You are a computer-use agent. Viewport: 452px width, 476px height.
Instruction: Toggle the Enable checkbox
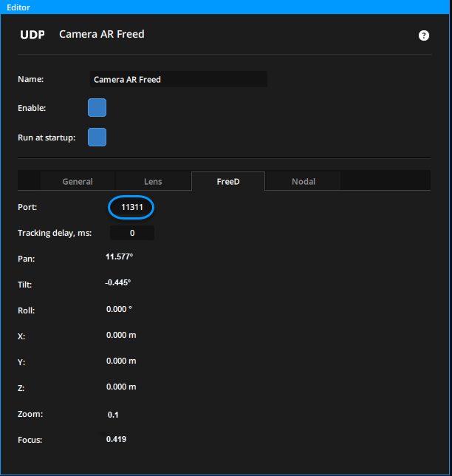(x=97, y=108)
